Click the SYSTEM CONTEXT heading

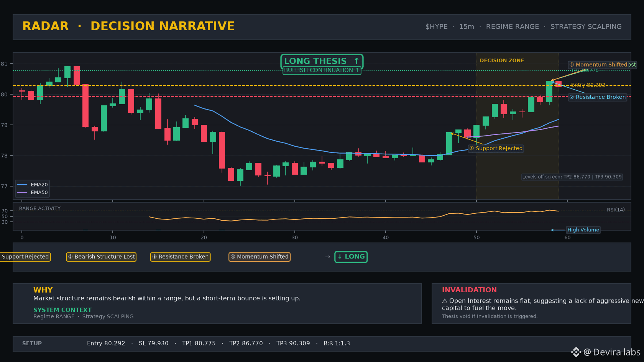pos(62,310)
